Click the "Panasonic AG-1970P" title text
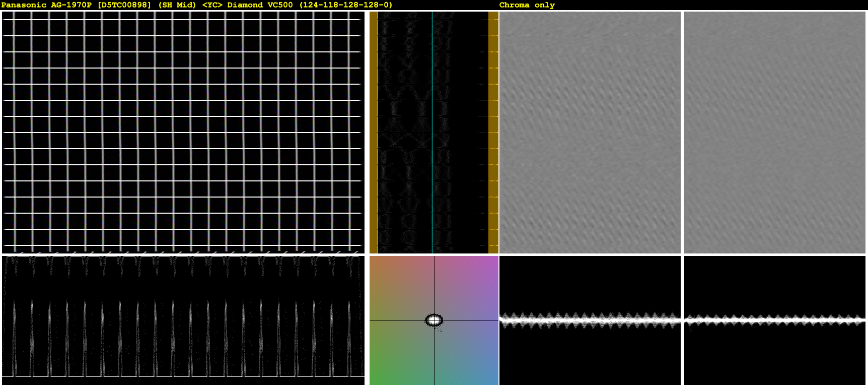Screen dimensions: 868x385 (x=47, y=5)
